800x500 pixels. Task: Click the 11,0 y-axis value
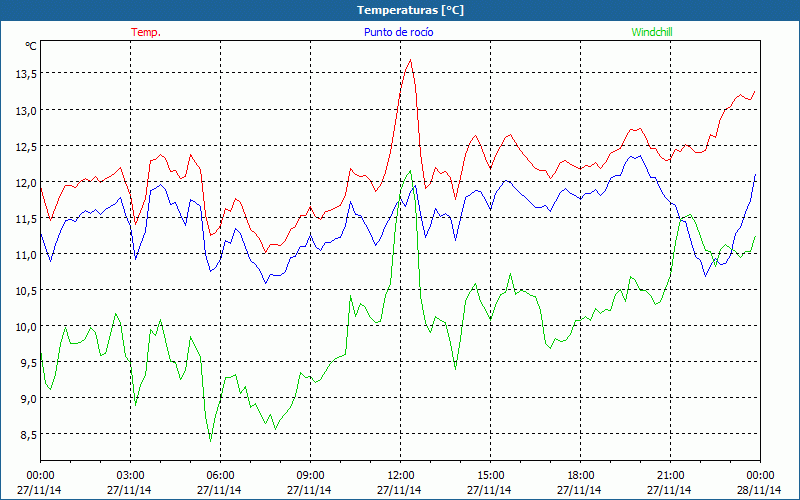(x=26, y=255)
